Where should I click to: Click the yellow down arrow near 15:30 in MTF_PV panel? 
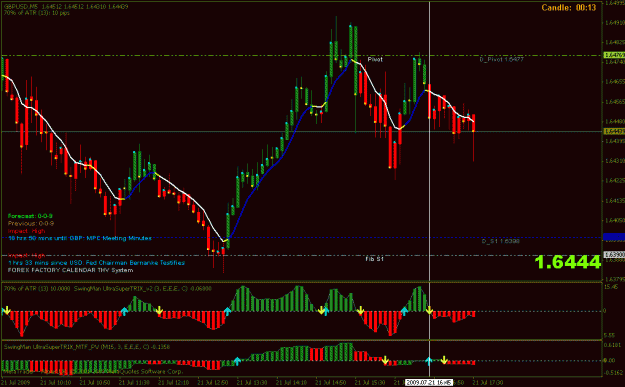click(x=385, y=360)
